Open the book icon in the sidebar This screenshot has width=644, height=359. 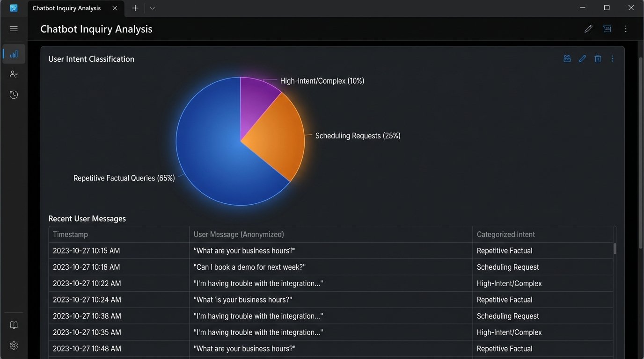[14, 325]
